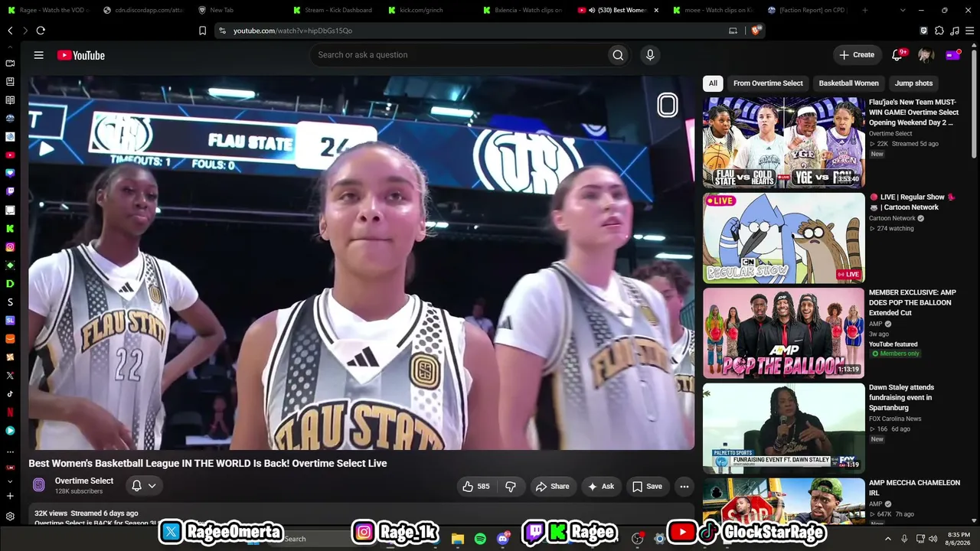Select the All filter chip
Screen dimensions: 980x551
click(x=713, y=83)
